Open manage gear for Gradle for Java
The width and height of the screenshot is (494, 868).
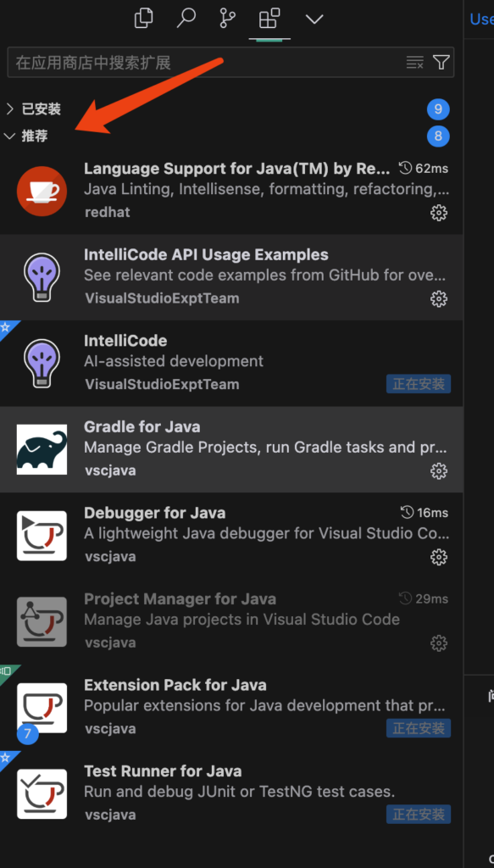(x=439, y=471)
